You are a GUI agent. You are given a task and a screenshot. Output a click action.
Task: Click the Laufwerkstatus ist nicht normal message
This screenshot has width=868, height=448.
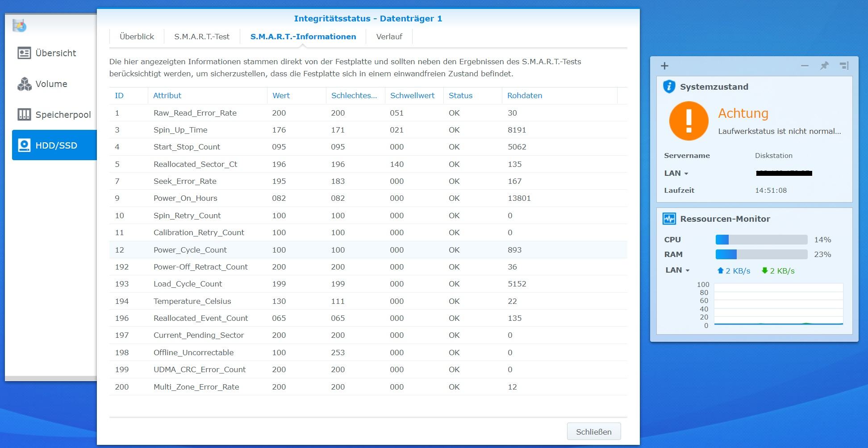779,131
